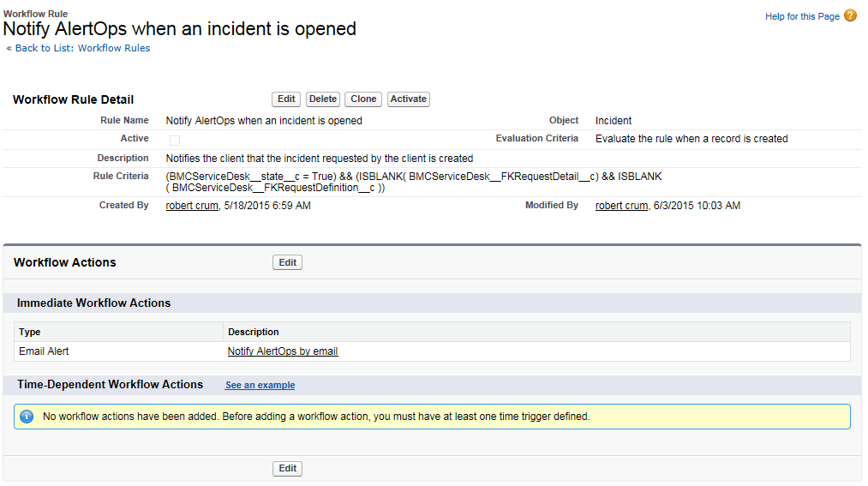Open the Notify AlertOps by email action

pyautogui.click(x=283, y=351)
